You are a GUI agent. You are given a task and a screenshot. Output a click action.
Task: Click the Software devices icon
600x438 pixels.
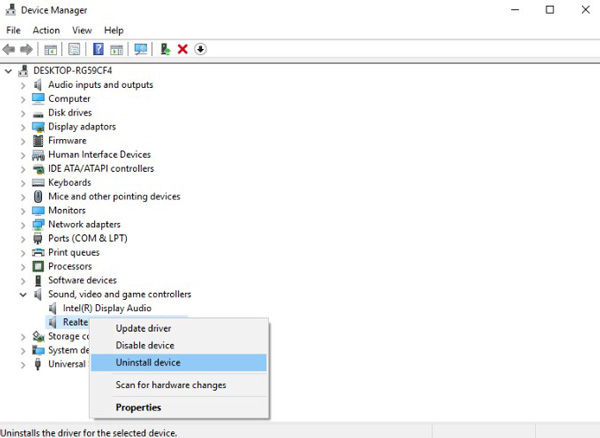point(38,280)
